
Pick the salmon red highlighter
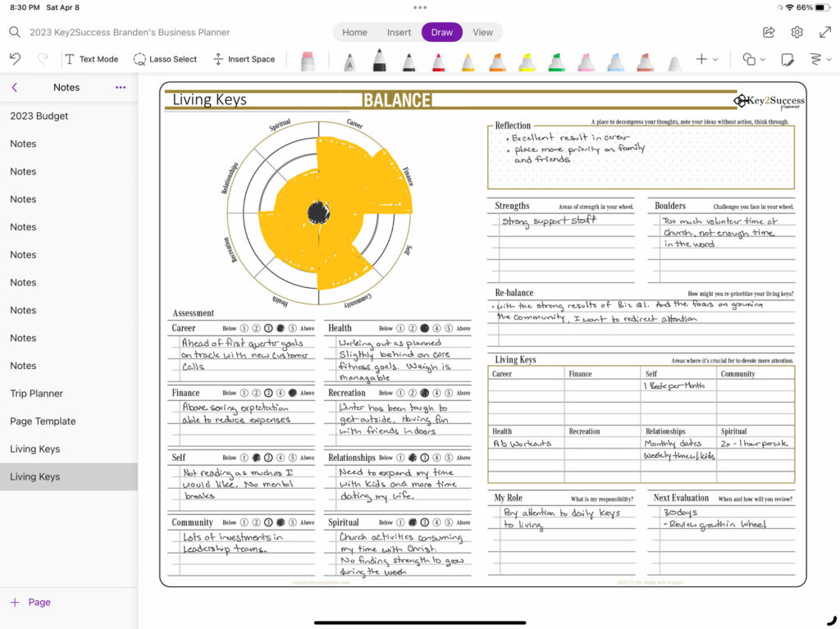645,62
